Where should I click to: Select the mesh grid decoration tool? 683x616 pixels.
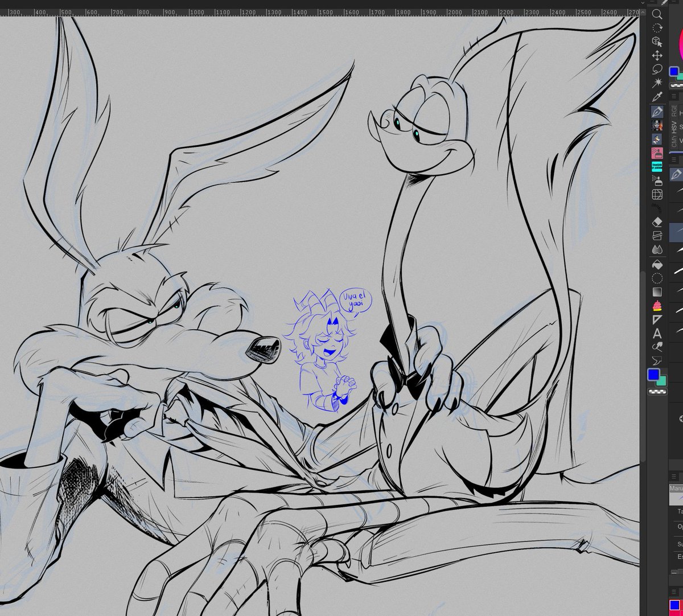(657, 194)
